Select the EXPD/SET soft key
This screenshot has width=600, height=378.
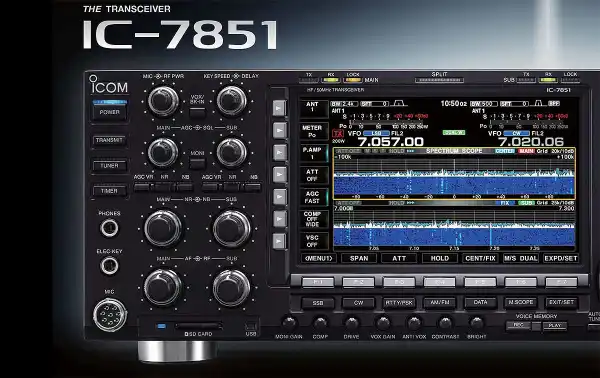tap(561, 258)
